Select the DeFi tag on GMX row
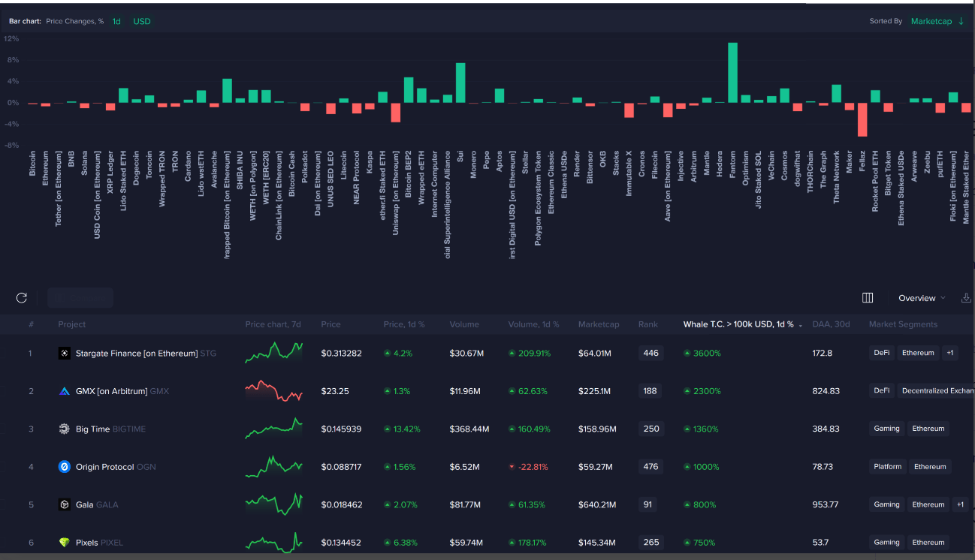 click(x=881, y=390)
